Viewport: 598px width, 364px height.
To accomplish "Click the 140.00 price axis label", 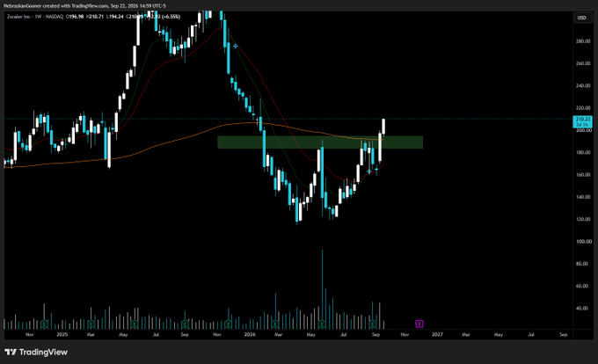I will [584, 197].
